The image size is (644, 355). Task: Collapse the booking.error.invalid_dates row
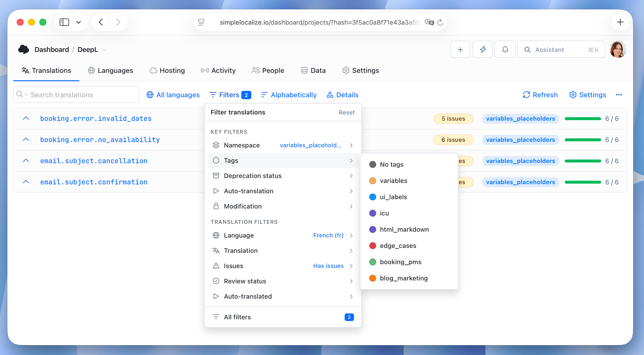[x=26, y=118]
